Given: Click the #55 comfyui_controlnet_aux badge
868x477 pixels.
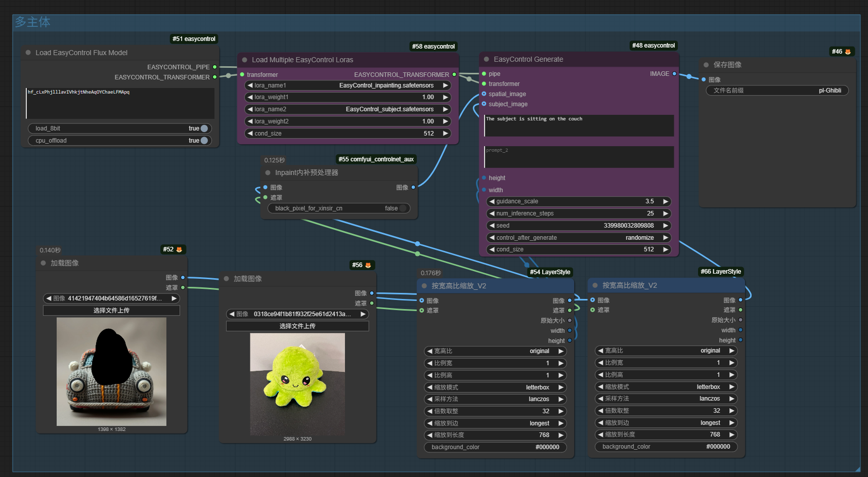Looking at the screenshot, I should click(376, 159).
